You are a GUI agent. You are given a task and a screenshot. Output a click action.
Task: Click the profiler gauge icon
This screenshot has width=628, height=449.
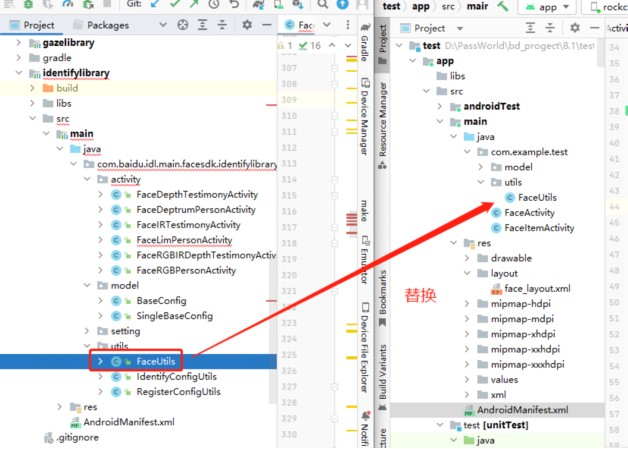[x=68, y=4]
